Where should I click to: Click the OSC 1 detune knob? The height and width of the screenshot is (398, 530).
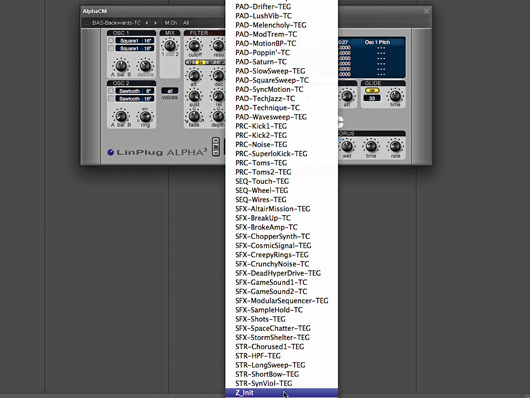(x=145, y=65)
